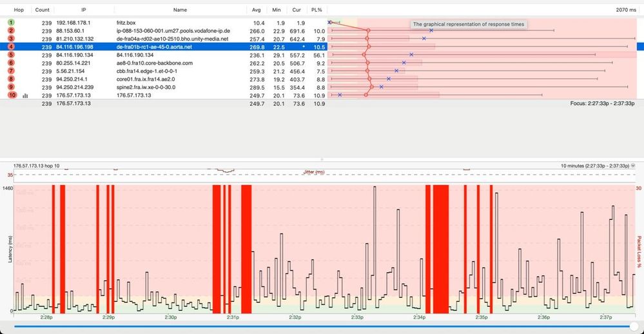Select IP 94.250.214.1
644x334 pixels.
click(x=72, y=79)
